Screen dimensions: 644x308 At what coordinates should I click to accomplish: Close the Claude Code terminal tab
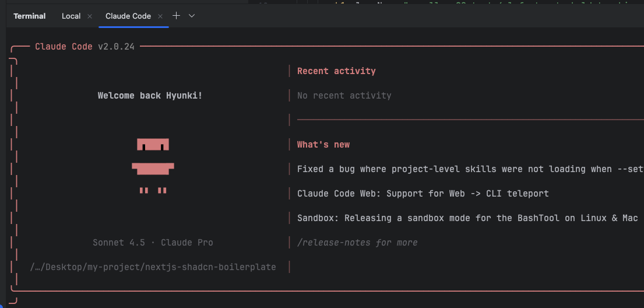click(161, 16)
